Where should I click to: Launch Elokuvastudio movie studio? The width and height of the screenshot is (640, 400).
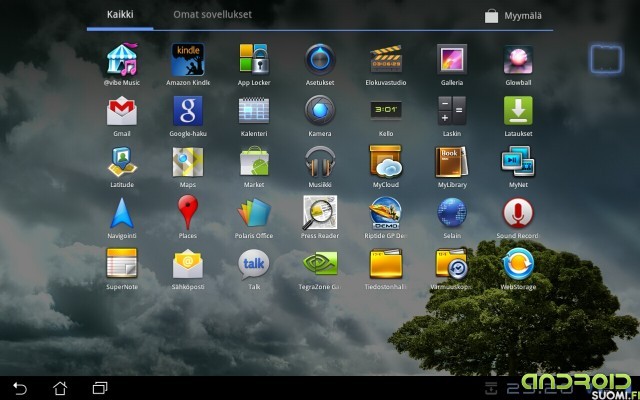tap(386, 60)
